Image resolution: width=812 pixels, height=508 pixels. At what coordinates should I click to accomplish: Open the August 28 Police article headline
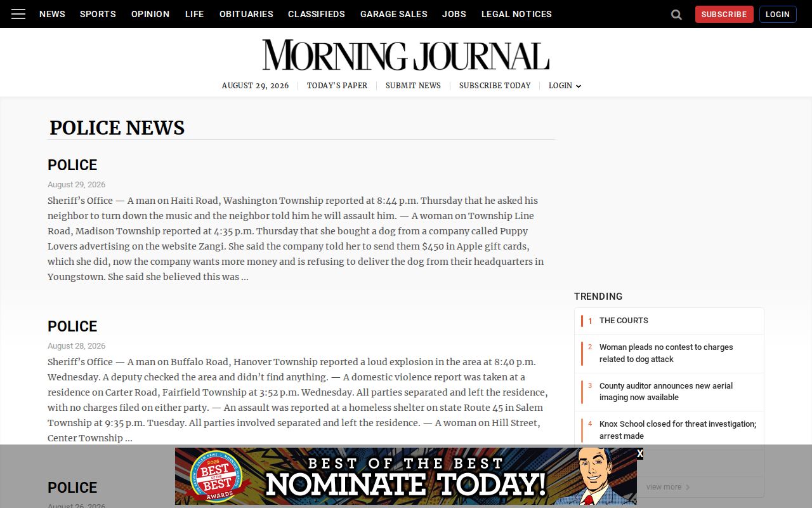pos(72,326)
